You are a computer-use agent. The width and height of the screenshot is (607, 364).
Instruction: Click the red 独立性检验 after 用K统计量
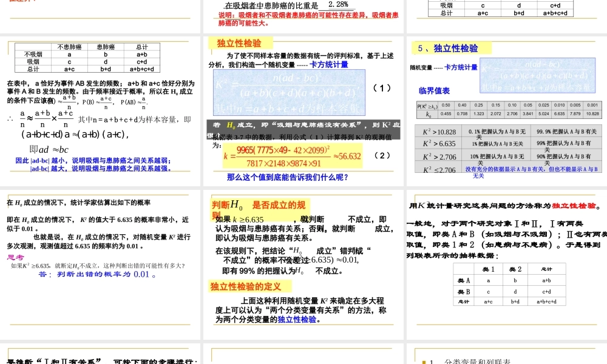(x=574, y=206)
